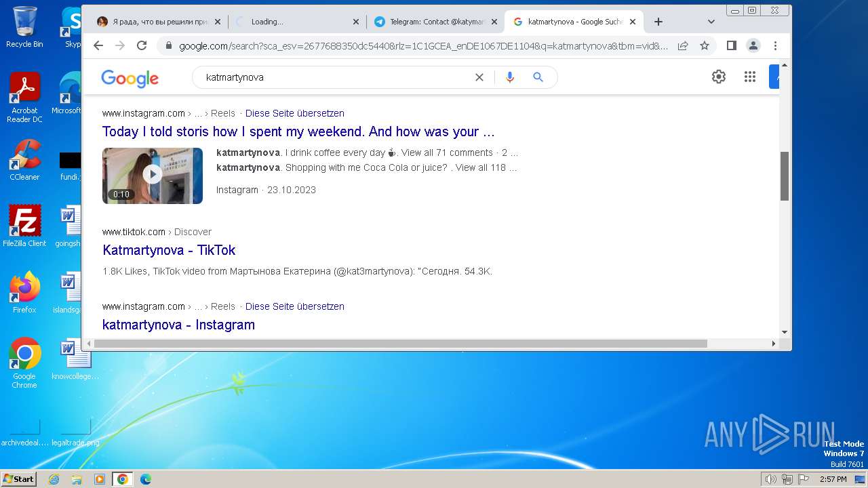Viewport: 868px width, 488px height.
Task: Open File Explorer from taskbar
Action: click(x=77, y=479)
